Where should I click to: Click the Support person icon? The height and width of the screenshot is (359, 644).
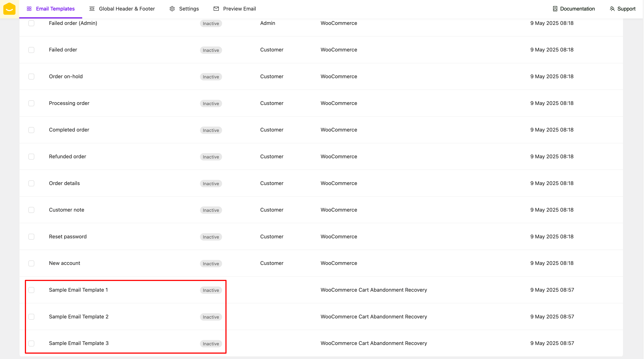[x=612, y=9]
